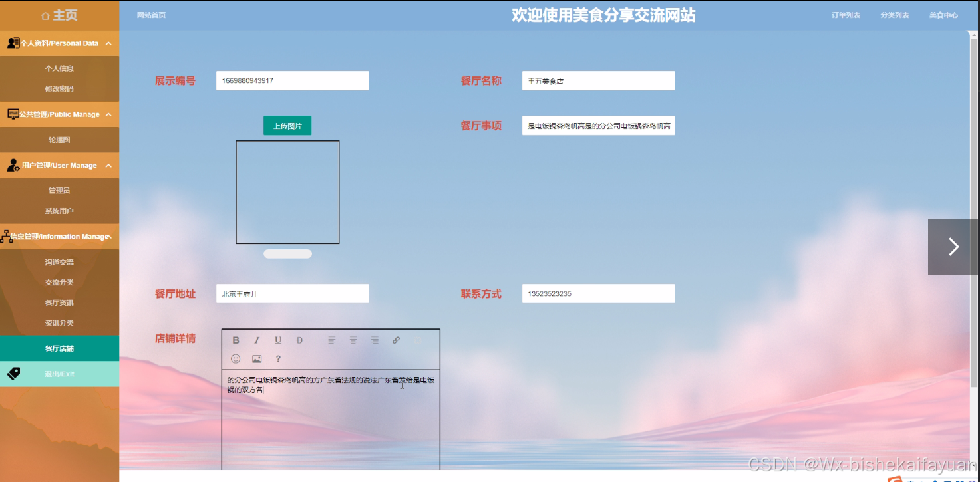Click the tag icon beside 退出/Exit
Viewport: 980px width, 482px height.
(x=13, y=374)
